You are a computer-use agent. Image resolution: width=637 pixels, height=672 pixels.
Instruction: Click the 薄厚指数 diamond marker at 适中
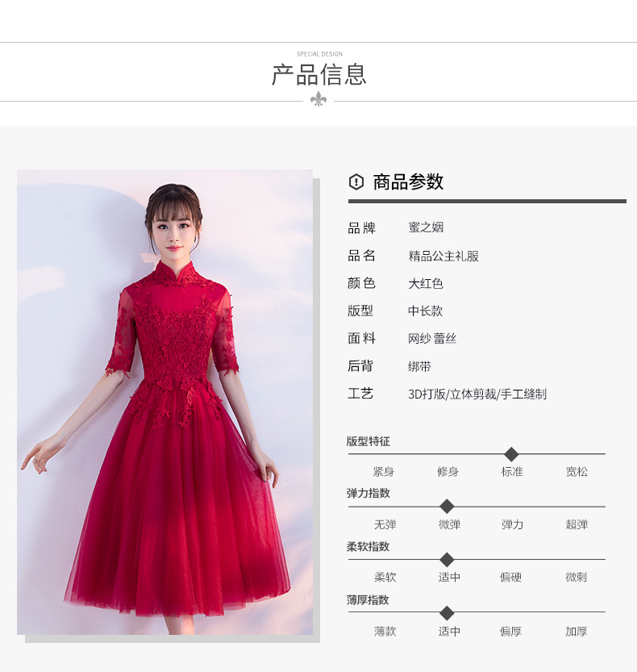pos(447,613)
